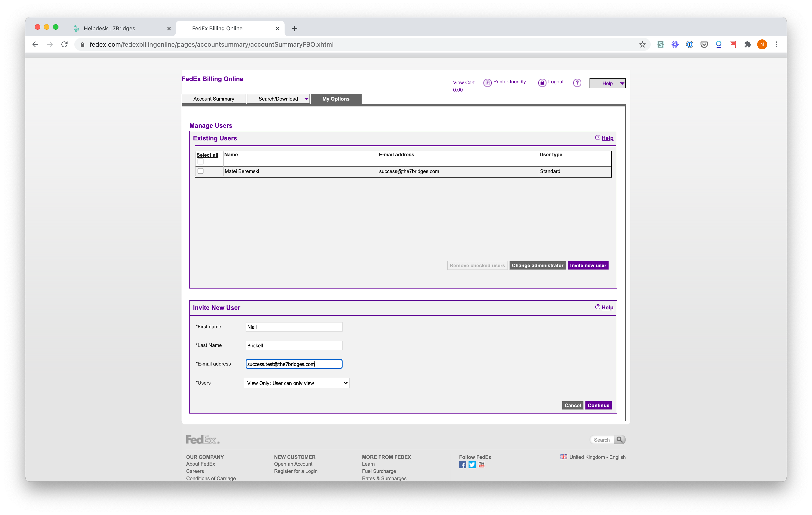Image resolution: width=812 pixels, height=515 pixels.
Task: Open the Users permission dropdown
Action: 296,383
